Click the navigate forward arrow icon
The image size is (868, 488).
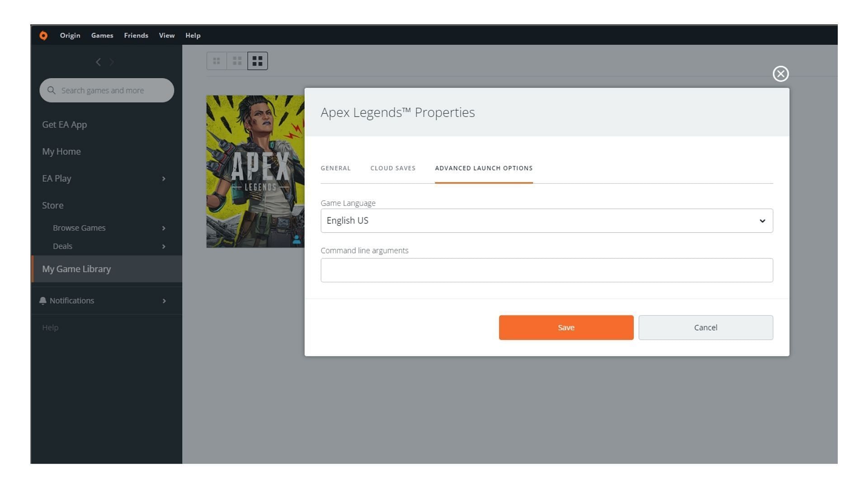click(x=112, y=61)
